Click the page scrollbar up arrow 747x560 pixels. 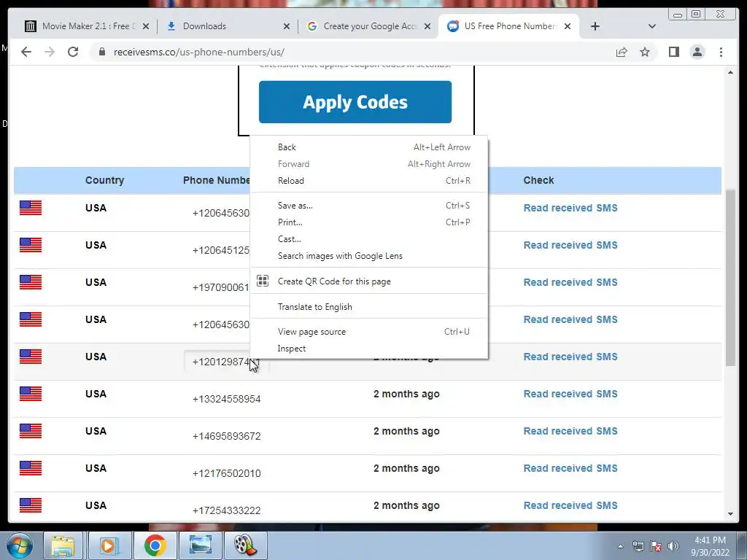[x=730, y=72]
